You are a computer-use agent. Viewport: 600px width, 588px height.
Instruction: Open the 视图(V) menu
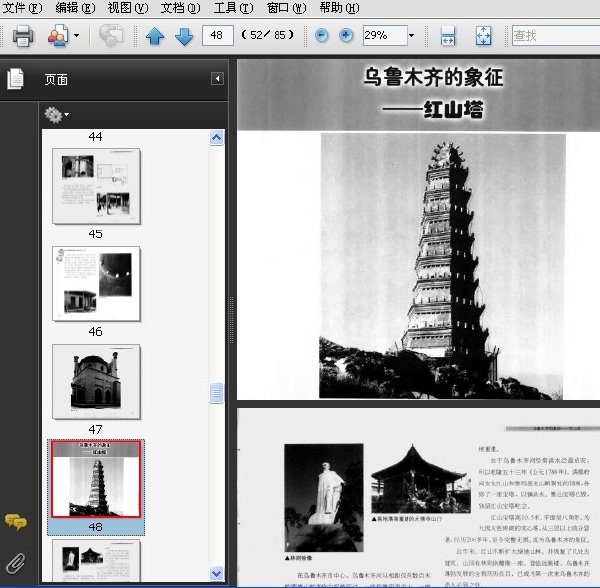tap(128, 8)
